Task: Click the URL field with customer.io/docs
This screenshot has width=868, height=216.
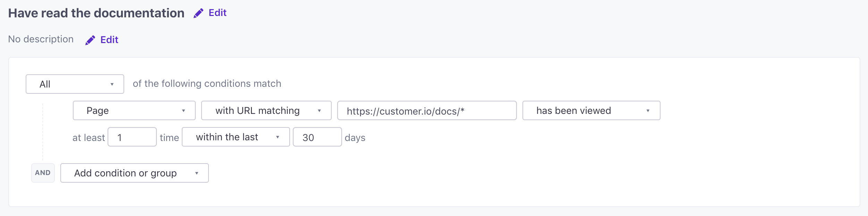Action: [427, 110]
